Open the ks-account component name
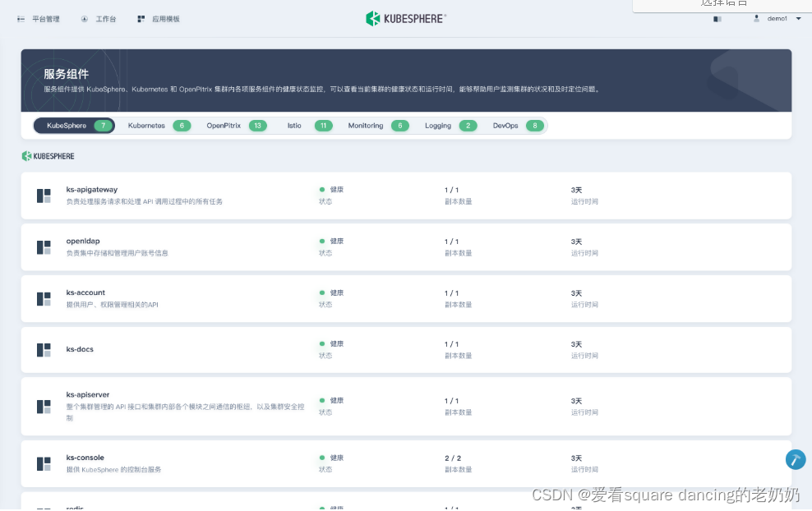Screen dimensions: 812x511 pos(85,292)
